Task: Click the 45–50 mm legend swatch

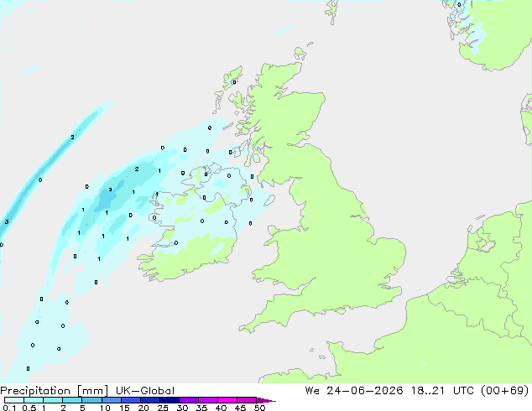Action: 247,400
